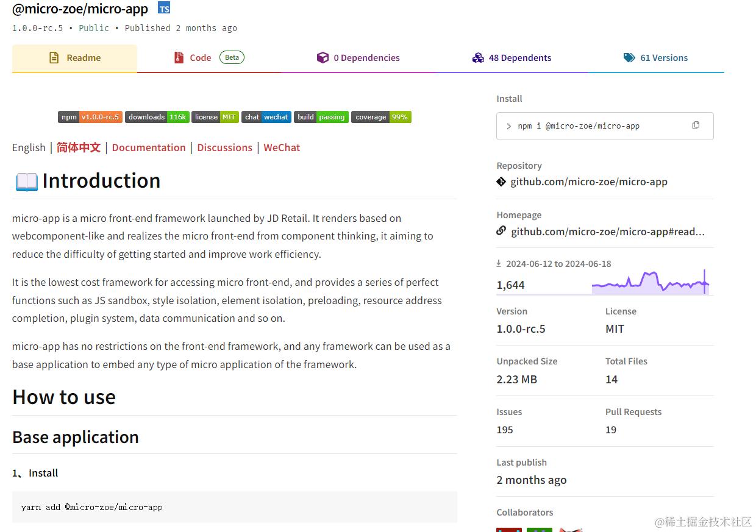Open the 48 Dependents tab
The height and width of the screenshot is (532, 756).
512,59
